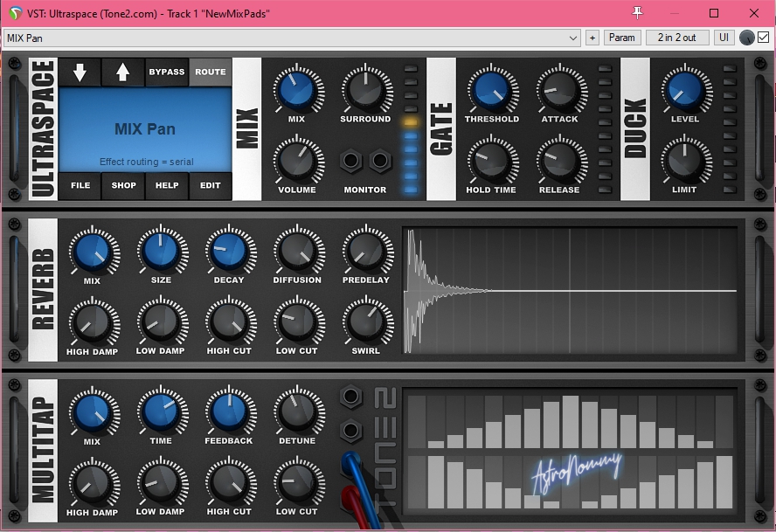
Task: Open the FILE menu
Action: (80, 185)
